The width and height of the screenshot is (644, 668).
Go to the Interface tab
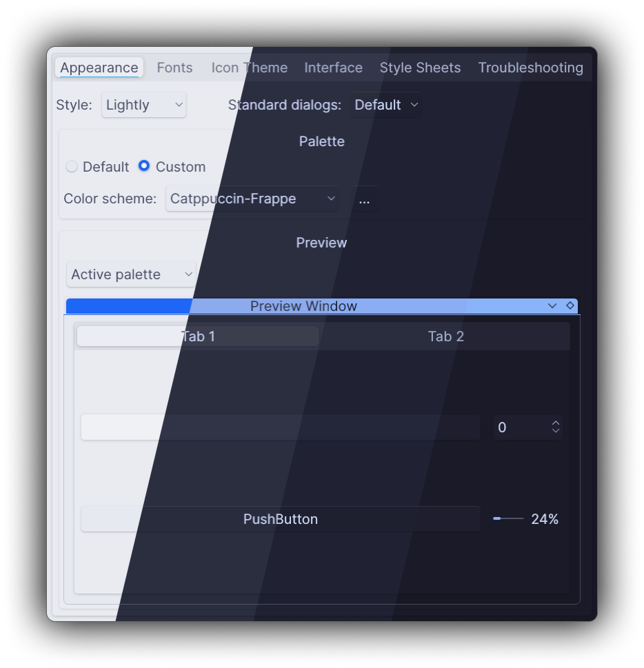point(333,68)
